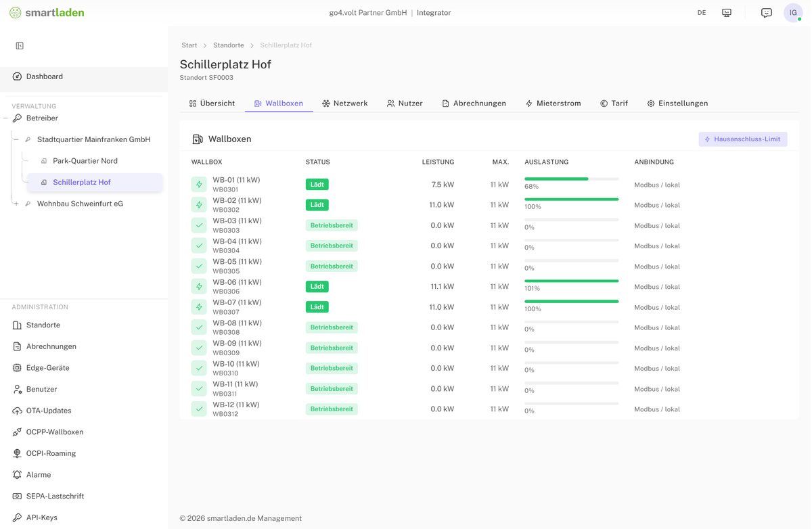Click the ready checkmark icon for WB-11
The height and width of the screenshot is (529, 812).
(199, 388)
